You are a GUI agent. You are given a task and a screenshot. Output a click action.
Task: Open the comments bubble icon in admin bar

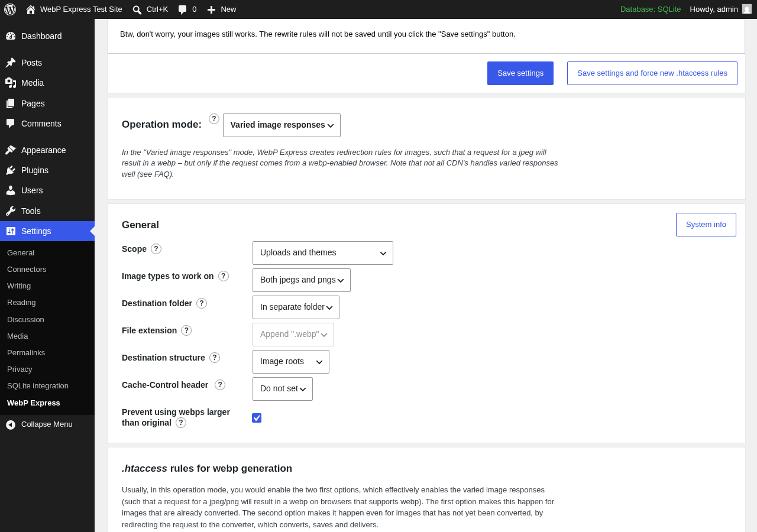(x=183, y=9)
